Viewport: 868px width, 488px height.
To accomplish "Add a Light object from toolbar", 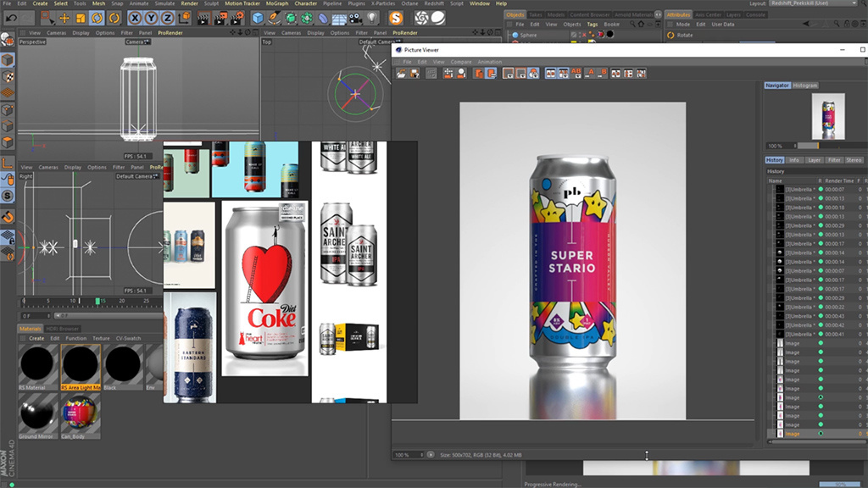I will coord(372,19).
